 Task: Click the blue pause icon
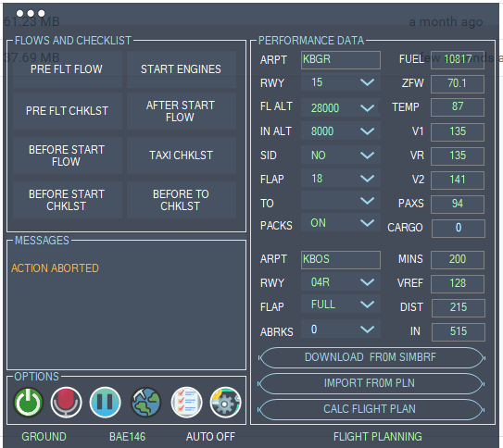106,402
